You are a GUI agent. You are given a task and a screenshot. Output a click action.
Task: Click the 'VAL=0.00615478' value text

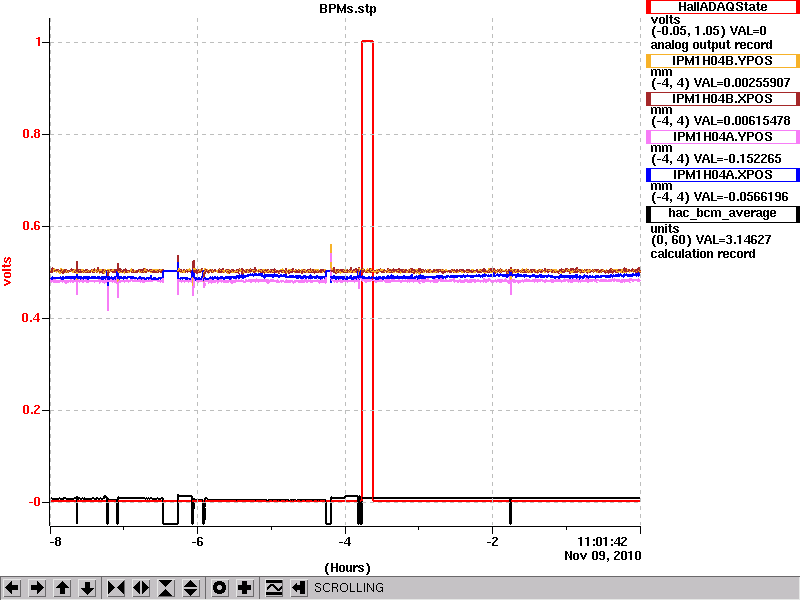click(x=742, y=121)
